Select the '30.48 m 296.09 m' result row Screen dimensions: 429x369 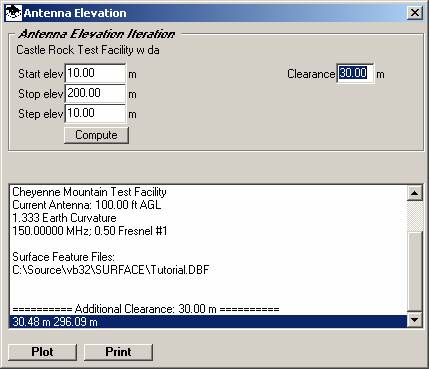click(208, 322)
